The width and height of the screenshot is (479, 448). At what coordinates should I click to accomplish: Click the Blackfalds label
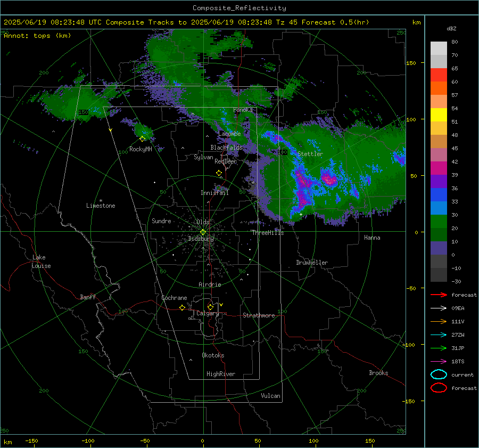226,148
